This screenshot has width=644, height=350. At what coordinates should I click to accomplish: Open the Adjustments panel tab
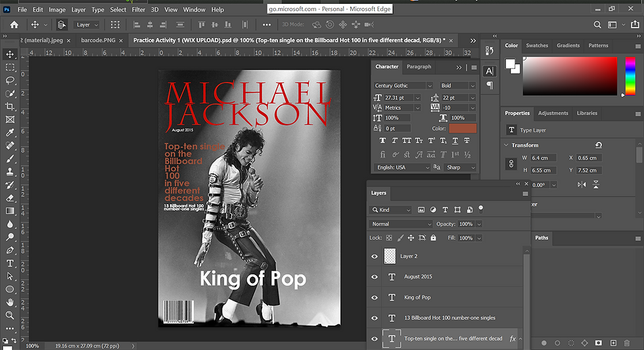(553, 113)
